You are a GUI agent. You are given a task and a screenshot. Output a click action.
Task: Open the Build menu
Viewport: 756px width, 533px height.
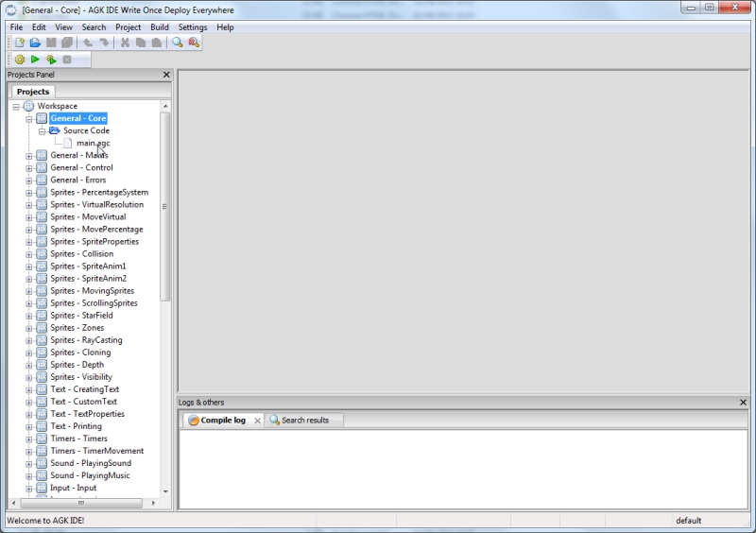tap(160, 27)
